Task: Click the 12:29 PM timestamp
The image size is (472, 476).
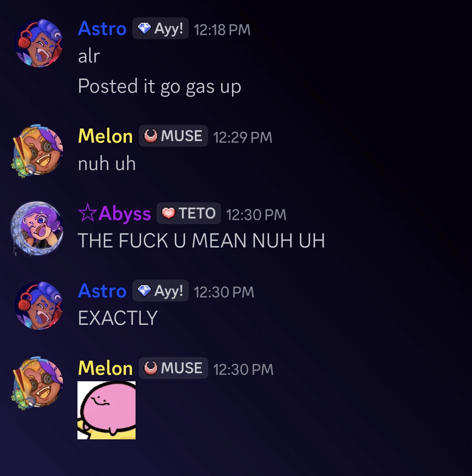Action: (x=242, y=137)
